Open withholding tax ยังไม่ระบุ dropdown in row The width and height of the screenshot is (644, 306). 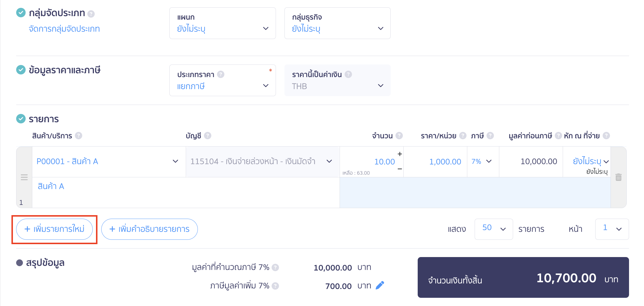(x=591, y=161)
